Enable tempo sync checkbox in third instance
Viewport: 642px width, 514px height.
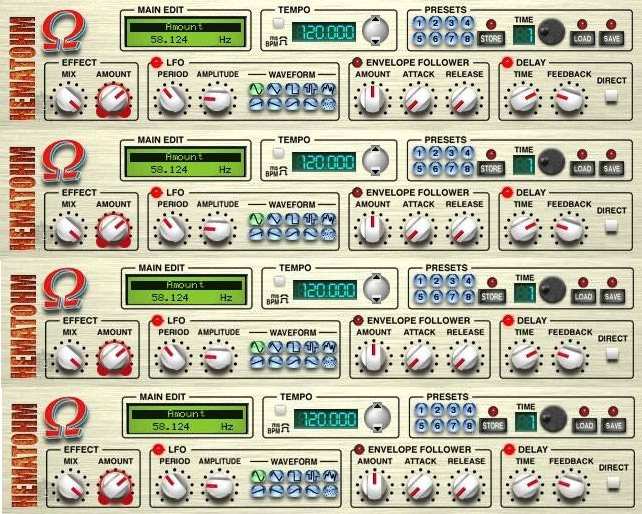[x=279, y=281]
